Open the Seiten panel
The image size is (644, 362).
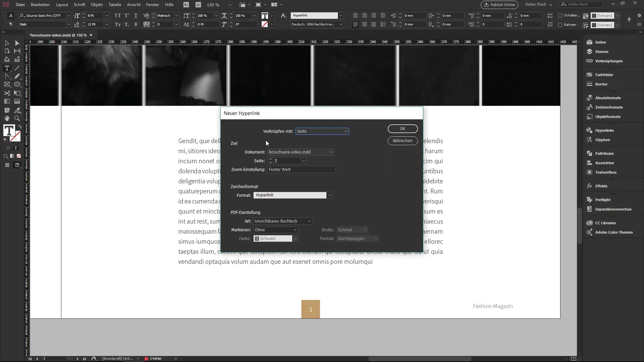tap(600, 42)
